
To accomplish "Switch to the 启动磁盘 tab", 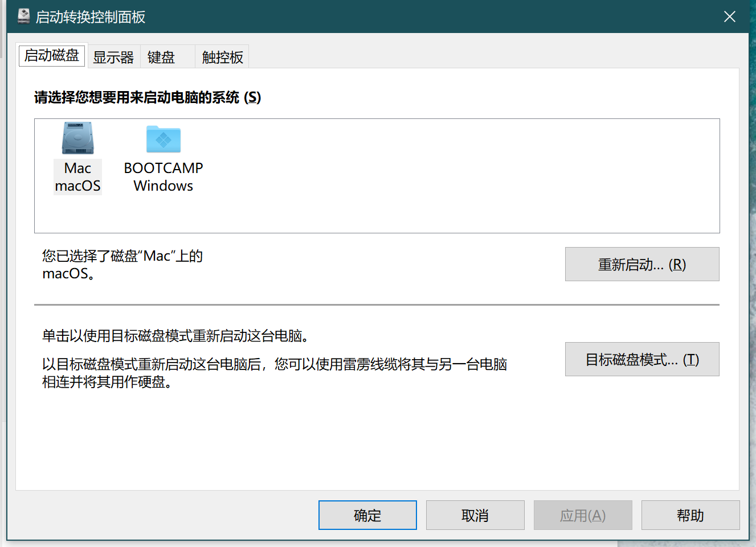I will pos(52,56).
